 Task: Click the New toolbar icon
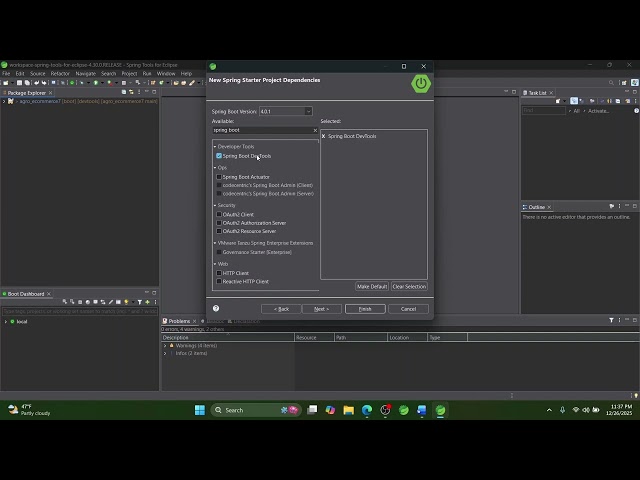click(x=6, y=83)
